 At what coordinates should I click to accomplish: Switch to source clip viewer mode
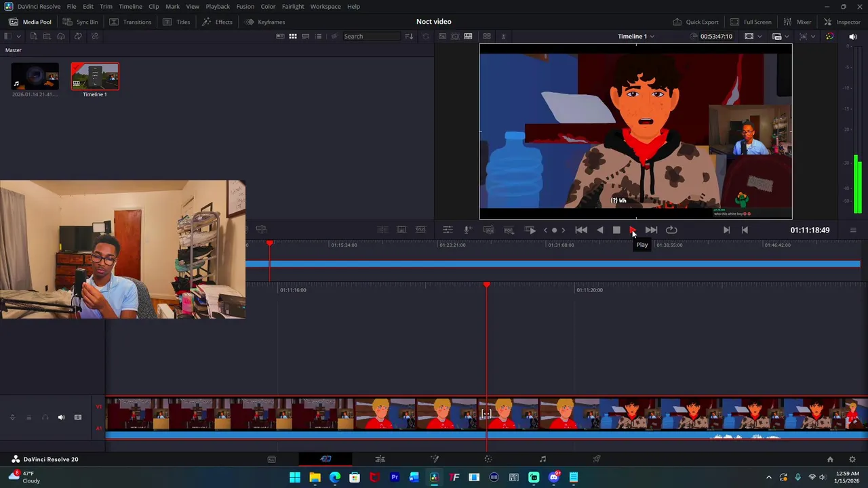(442, 36)
